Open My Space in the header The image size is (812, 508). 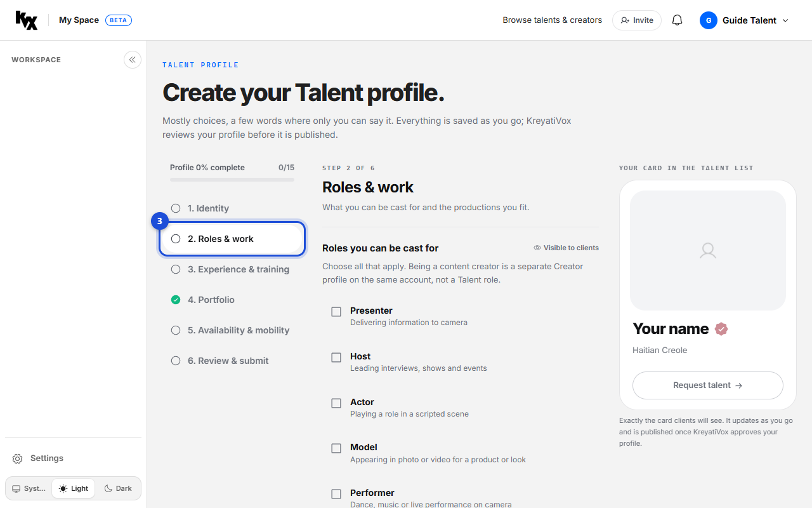pos(79,20)
